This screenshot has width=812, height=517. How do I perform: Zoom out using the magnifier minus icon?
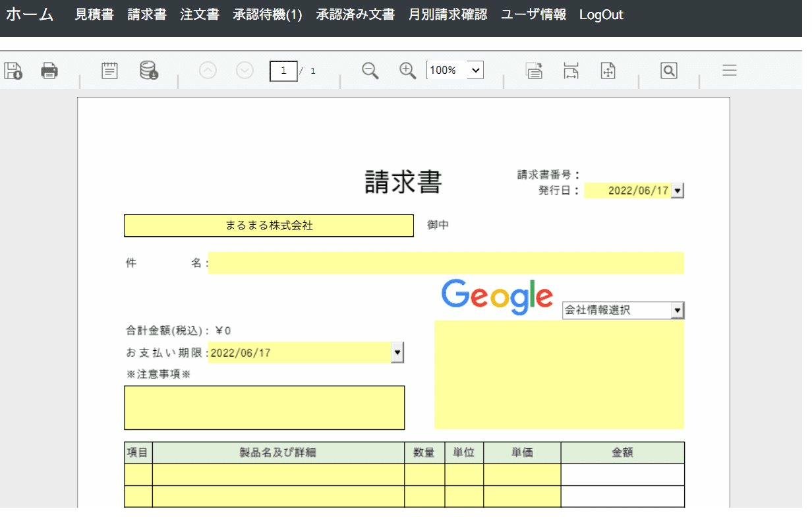(370, 70)
